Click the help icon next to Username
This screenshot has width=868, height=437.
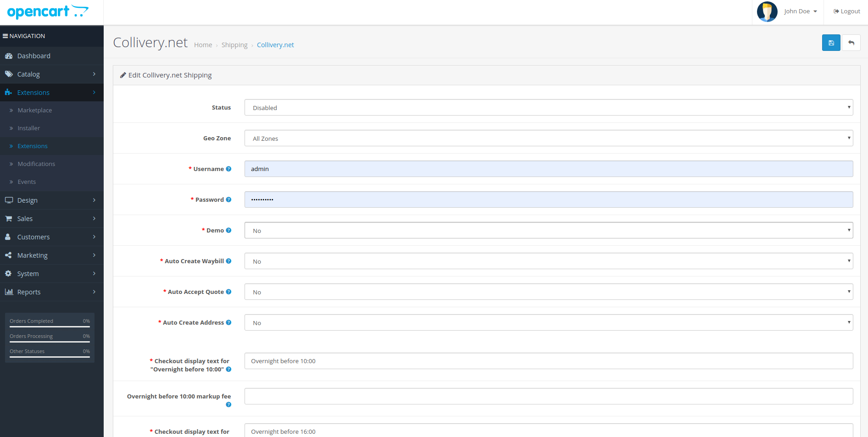pos(228,169)
